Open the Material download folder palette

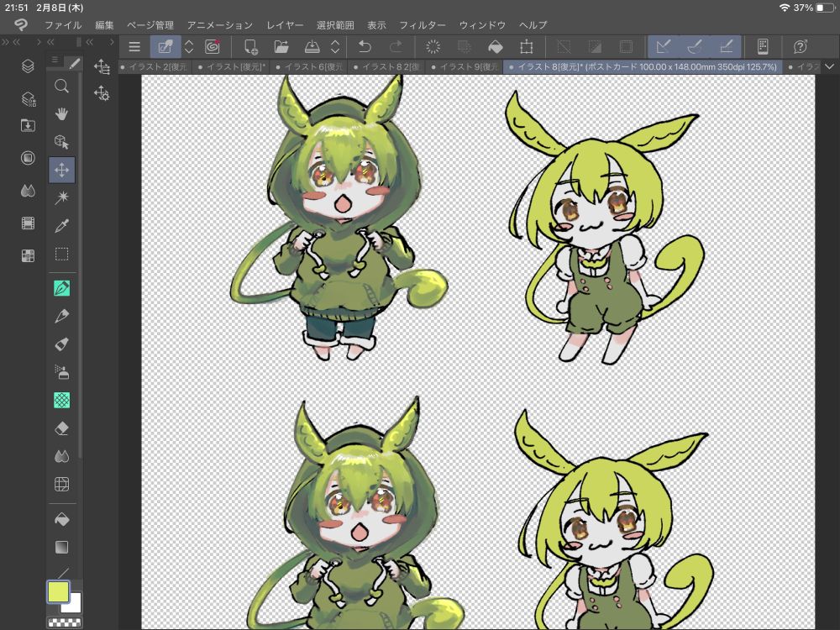click(28, 125)
